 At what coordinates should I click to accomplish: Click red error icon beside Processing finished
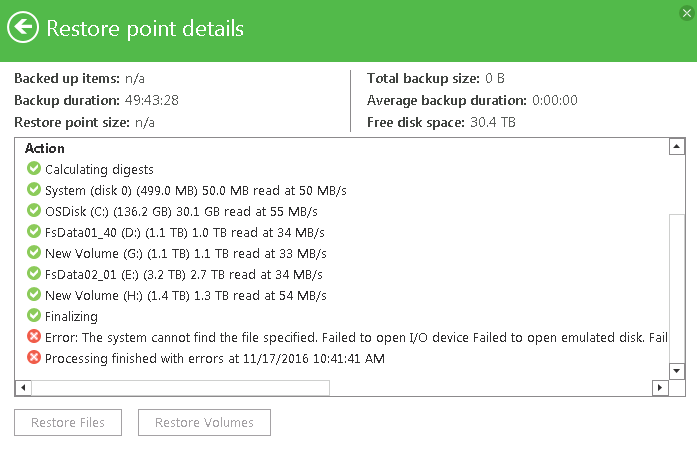coord(34,357)
